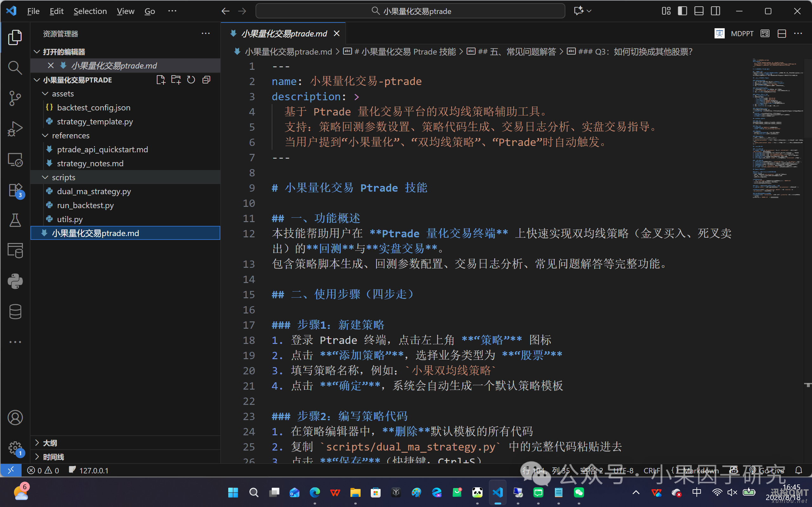Click the editor minimap

[x=777, y=129]
